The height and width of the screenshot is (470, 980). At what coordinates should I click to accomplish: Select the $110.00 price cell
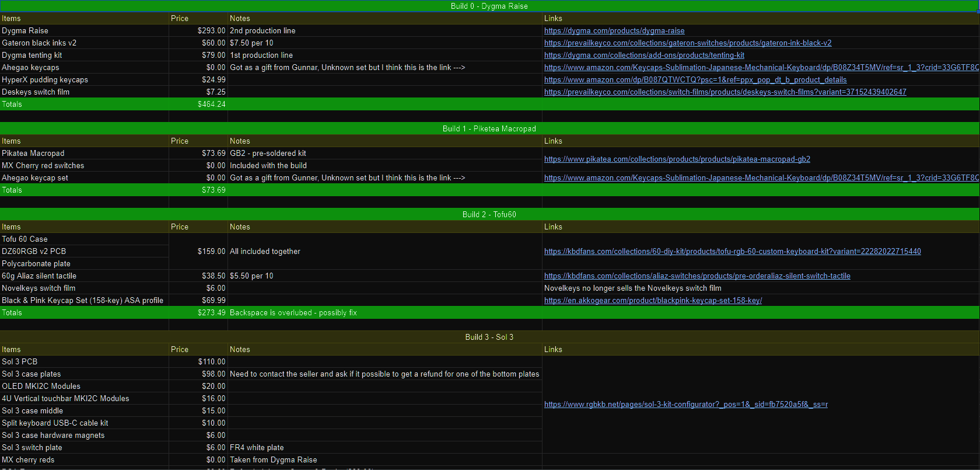(198, 362)
